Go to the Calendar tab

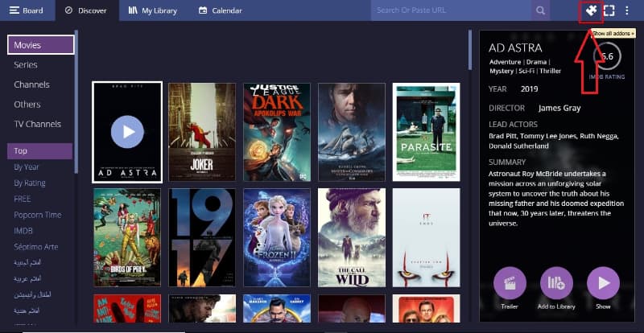pos(220,10)
